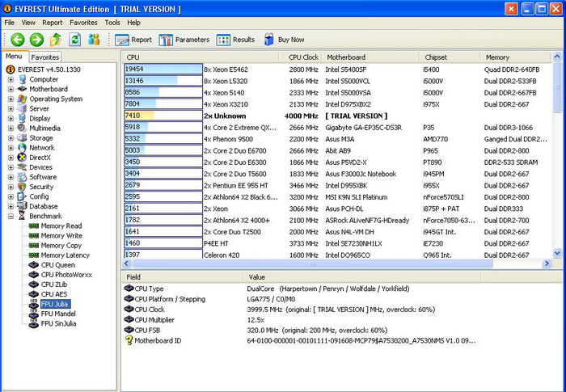Open the Tools menu
This screenshot has height=392, width=566.
tap(112, 23)
